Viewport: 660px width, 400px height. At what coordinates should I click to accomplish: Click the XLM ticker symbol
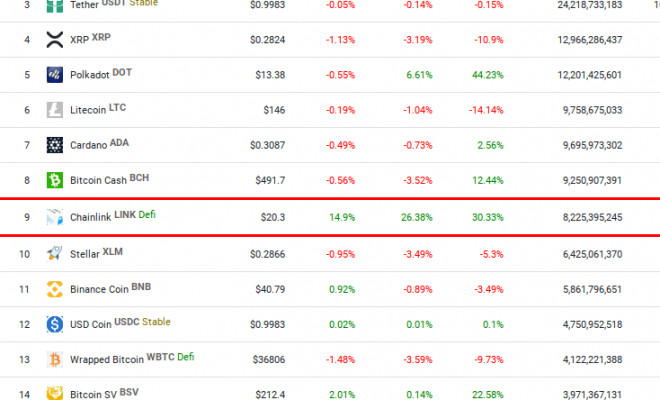click(113, 252)
